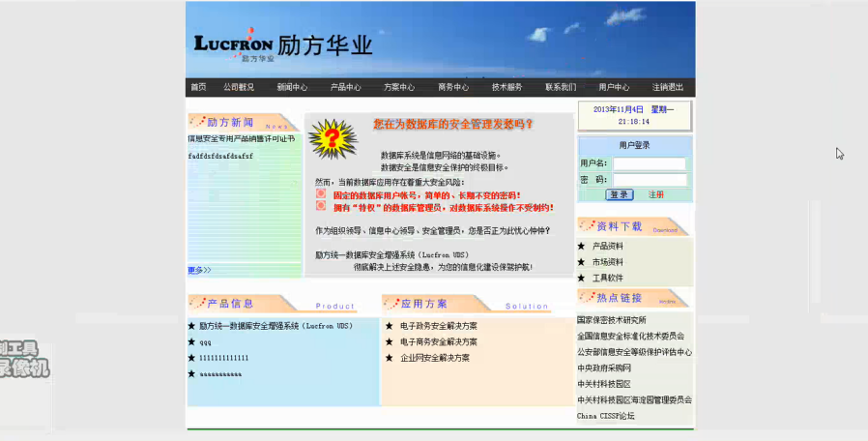Viewport: 868px width, 441px height.
Task: Click the 热点链接 section header
Action: coord(633,298)
